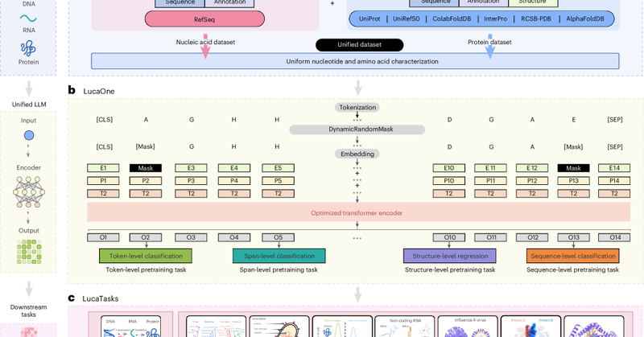The width and height of the screenshot is (644, 337).
Task: Select the E10 embedding box
Action: pos(449,168)
